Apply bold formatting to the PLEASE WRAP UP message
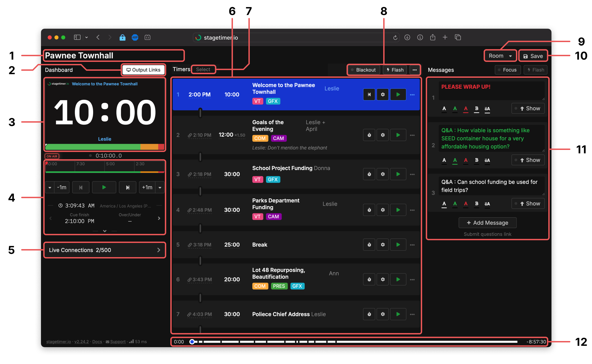Image resolution: width=592 pixels, height=364 pixels. (x=476, y=109)
